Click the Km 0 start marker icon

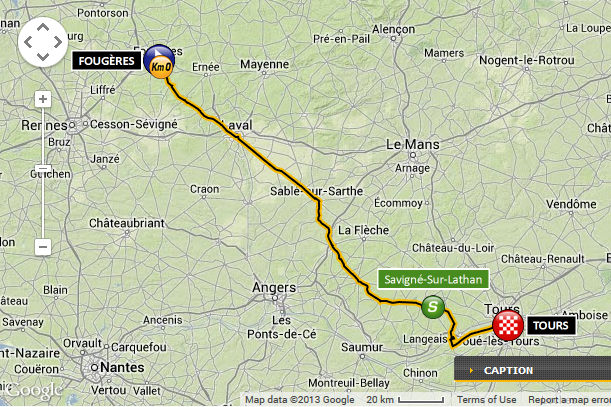click(x=159, y=62)
